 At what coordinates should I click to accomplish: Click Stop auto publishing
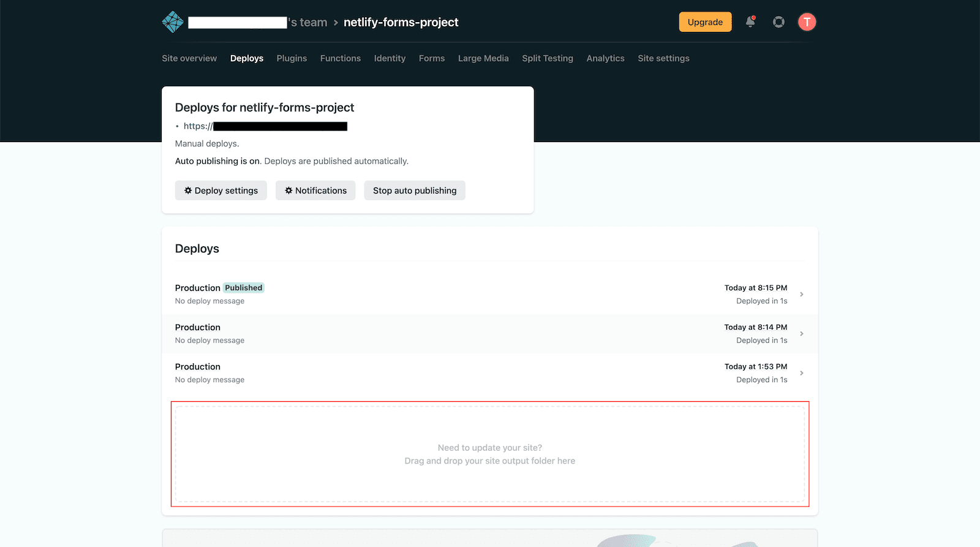coord(415,191)
